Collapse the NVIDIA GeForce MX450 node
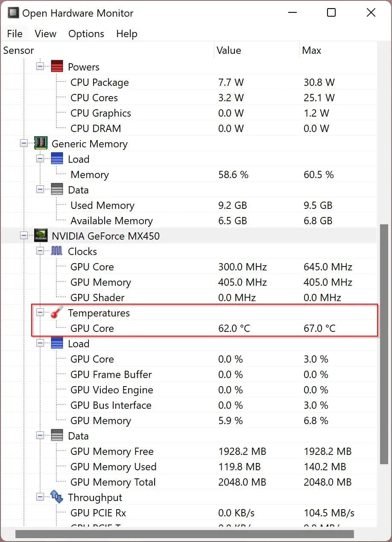 coord(24,236)
